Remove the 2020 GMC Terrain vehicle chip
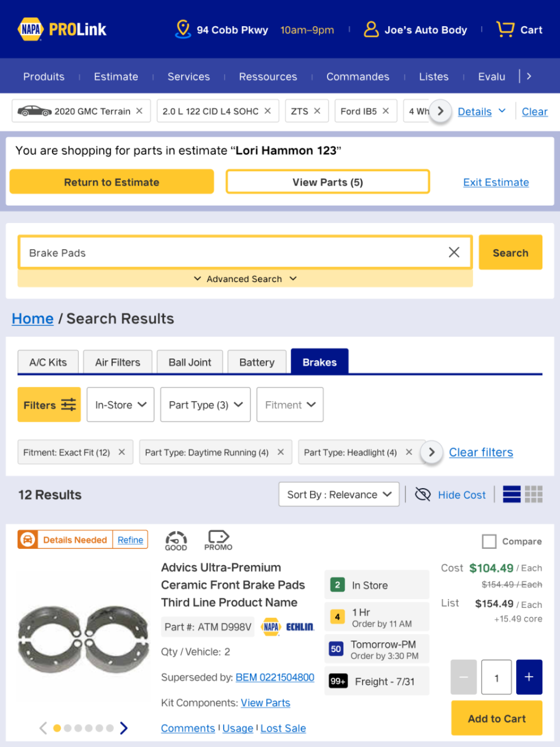The width and height of the screenshot is (560, 747). tap(139, 111)
